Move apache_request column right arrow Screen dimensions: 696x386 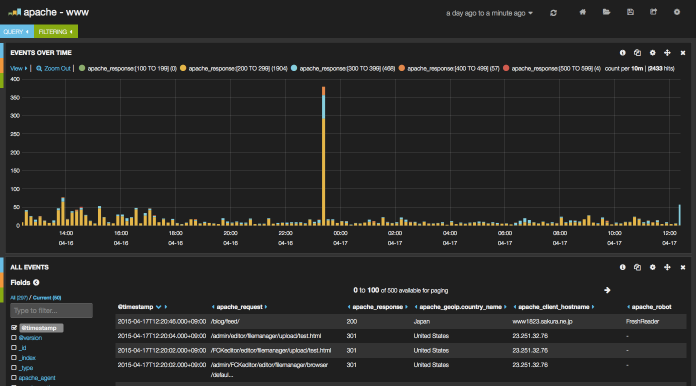(266, 307)
